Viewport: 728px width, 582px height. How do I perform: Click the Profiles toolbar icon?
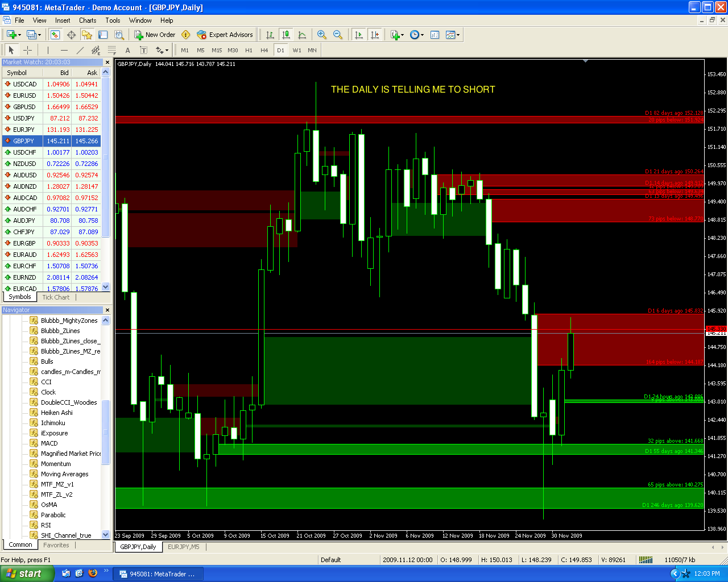pyautogui.click(x=31, y=35)
